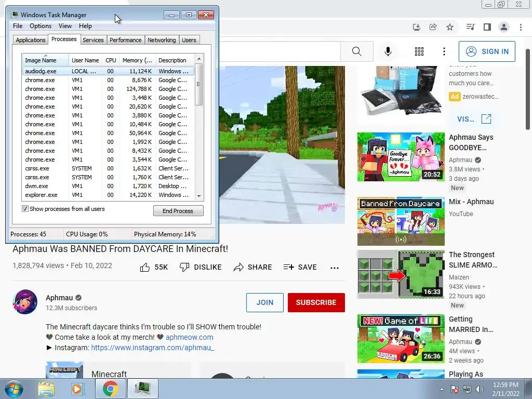Open Windows Media Player taskbar icon
This screenshot has height=399, width=532.
pyautogui.click(x=77, y=389)
